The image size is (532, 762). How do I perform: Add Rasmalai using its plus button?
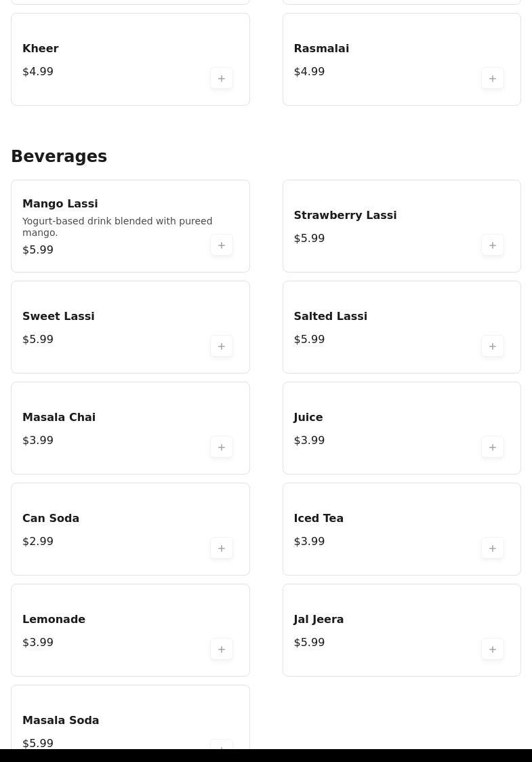(493, 78)
